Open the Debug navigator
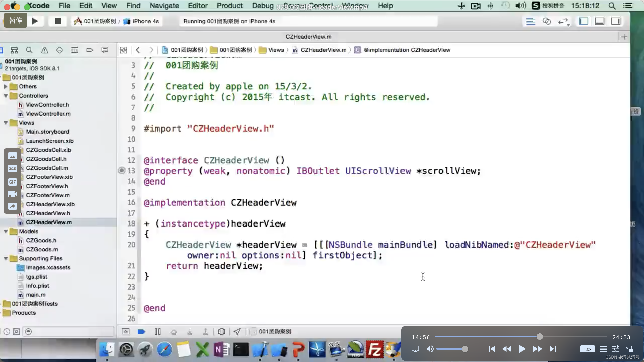This screenshot has width=644, height=362. click(74, 50)
